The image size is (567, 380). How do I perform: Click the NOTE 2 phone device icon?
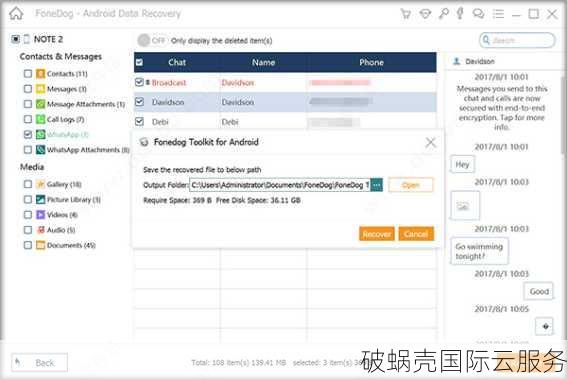[x=27, y=39]
